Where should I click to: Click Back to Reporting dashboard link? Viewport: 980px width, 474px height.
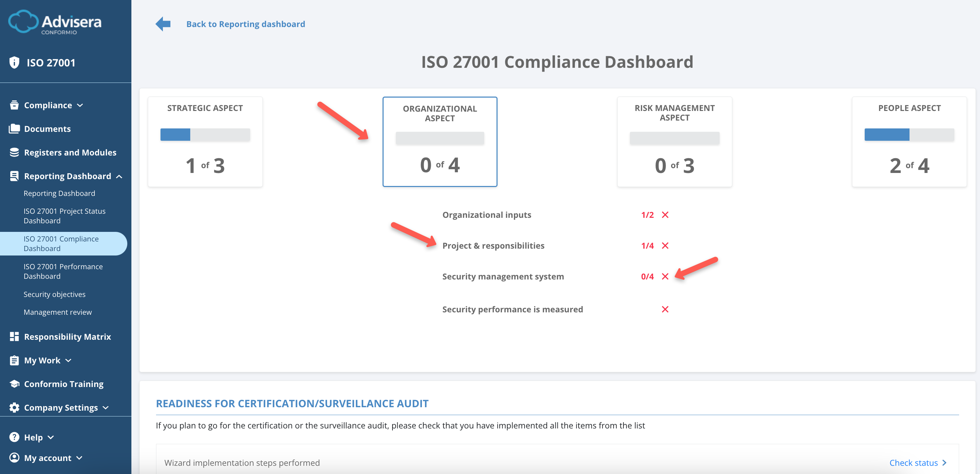click(x=245, y=24)
